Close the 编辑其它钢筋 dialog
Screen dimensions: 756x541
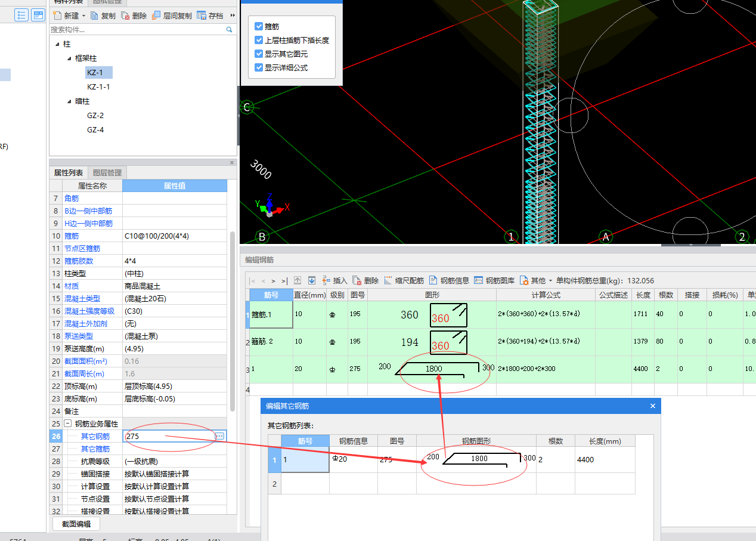click(653, 406)
